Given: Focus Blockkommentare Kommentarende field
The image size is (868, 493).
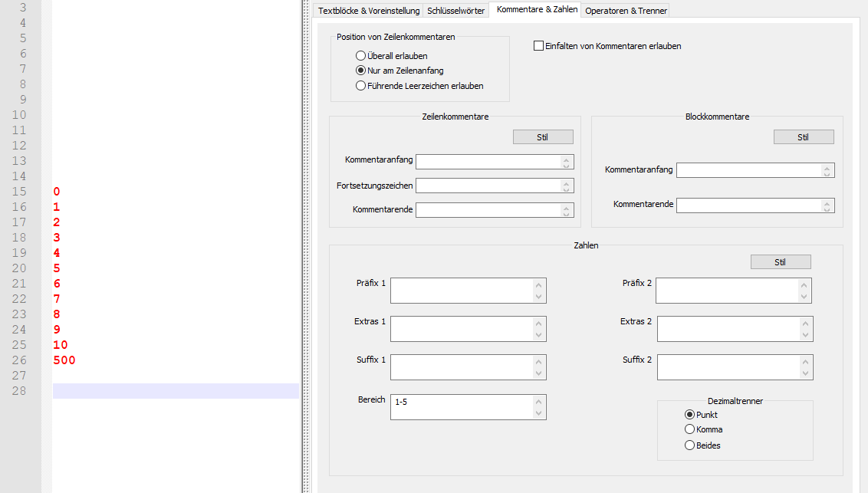Looking at the screenshot, I should tap(755, 205).
